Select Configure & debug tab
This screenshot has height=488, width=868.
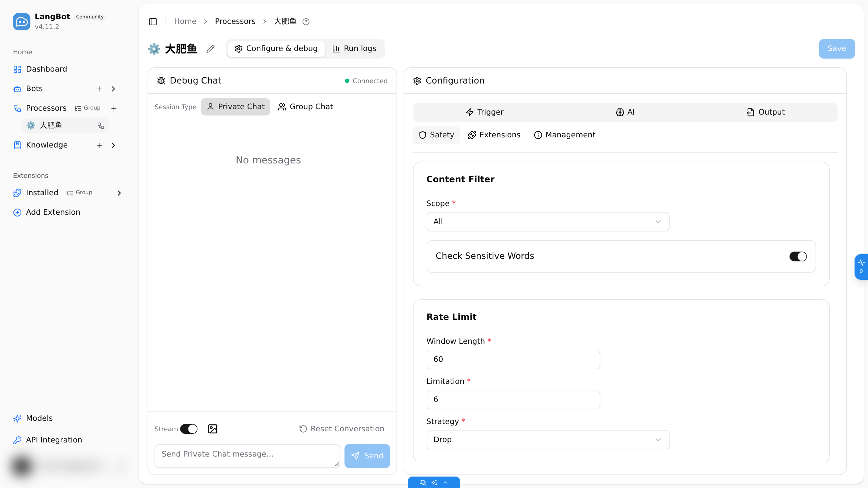[x=276, y=49]
